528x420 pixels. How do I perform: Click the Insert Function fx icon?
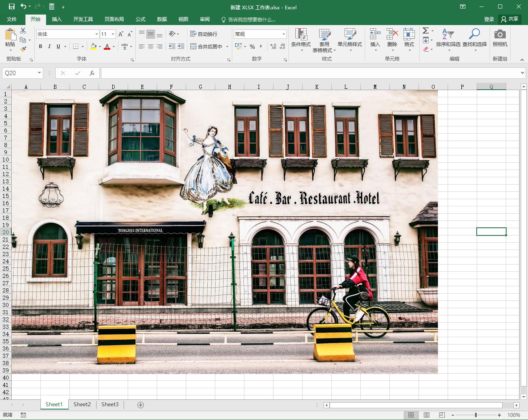[92, 73]
